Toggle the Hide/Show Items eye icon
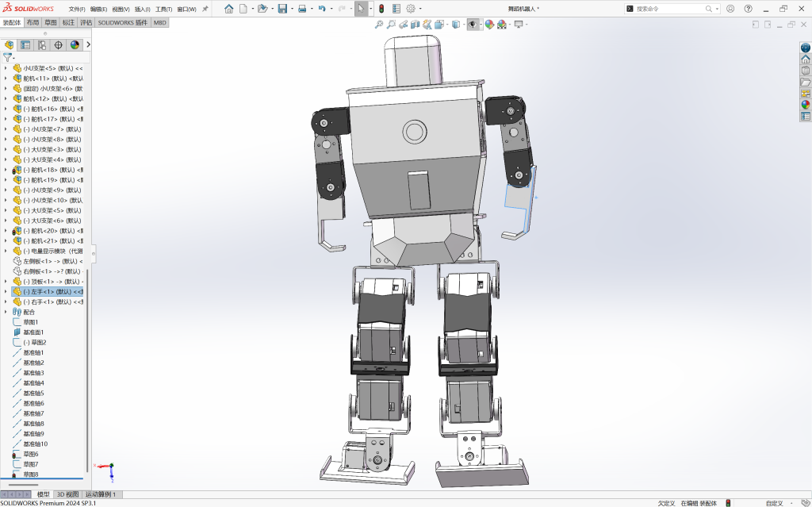This screenshot has width=812, height=507. point(473,25)
